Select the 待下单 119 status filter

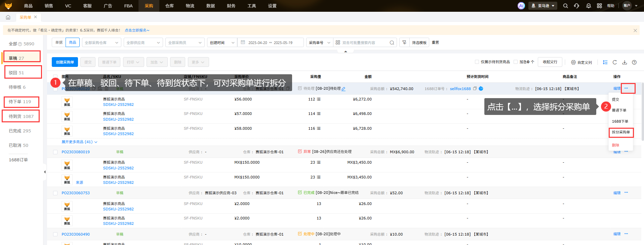(20, 102)
